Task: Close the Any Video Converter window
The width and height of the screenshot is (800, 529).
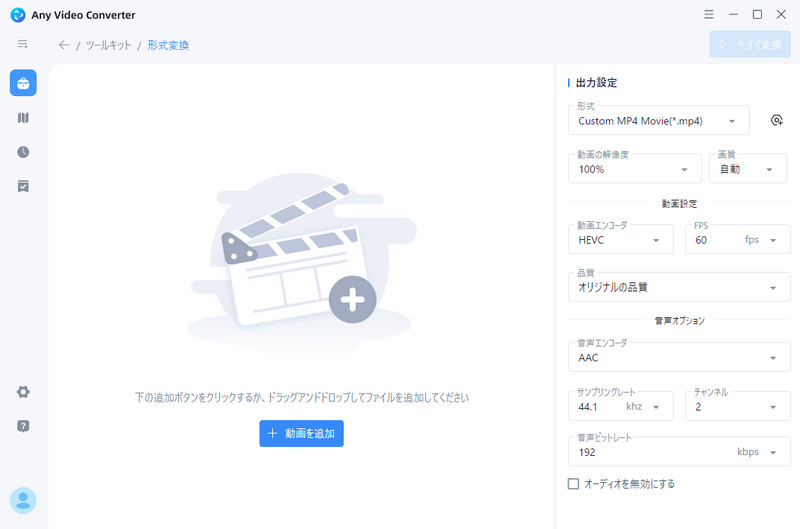Action: pos(781,14)
